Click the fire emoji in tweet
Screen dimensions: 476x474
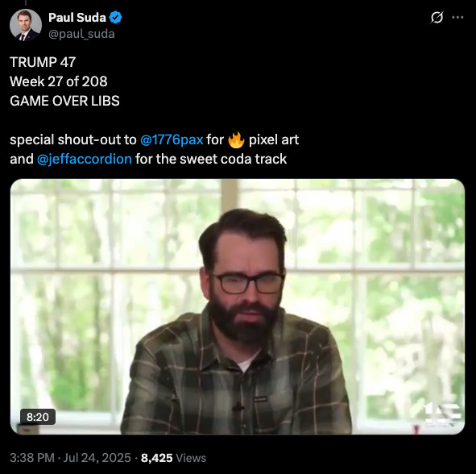[x=236, y=139]
